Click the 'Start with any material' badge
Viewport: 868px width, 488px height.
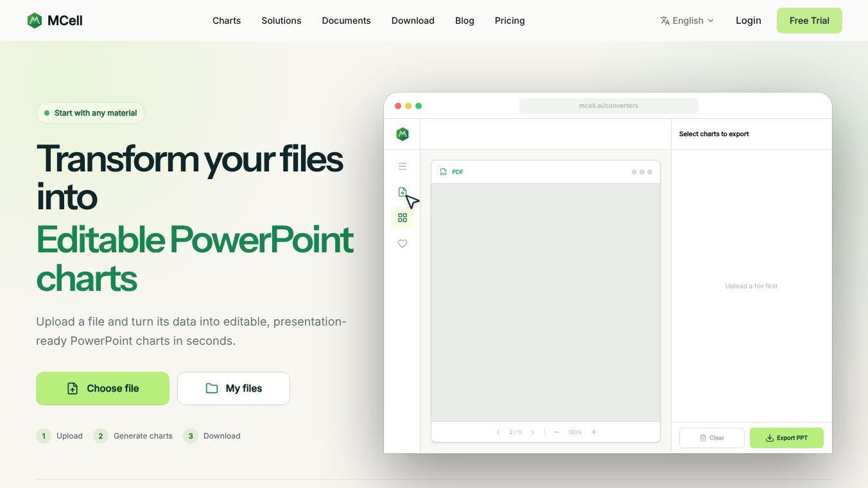[91, 113]
